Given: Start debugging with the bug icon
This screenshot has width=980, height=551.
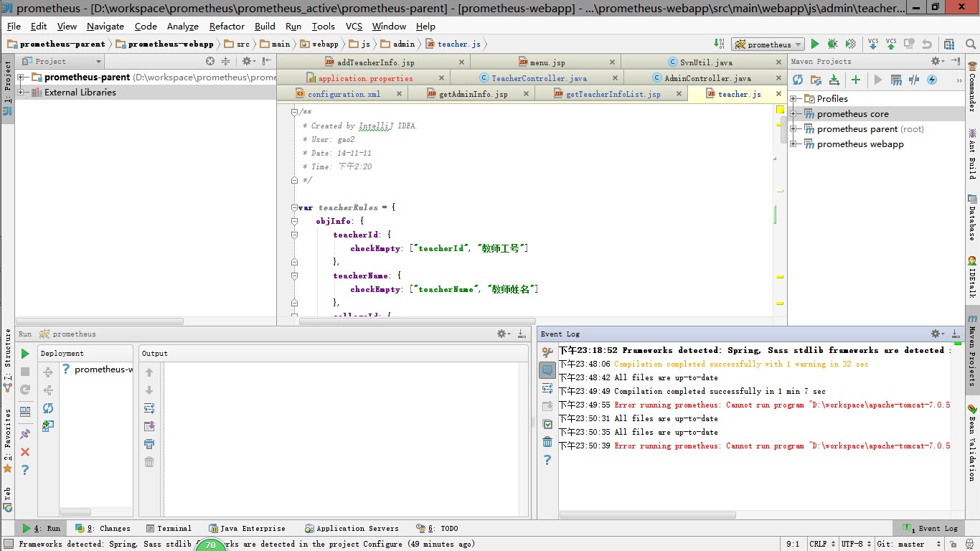Looking at the screenshot, I should pos(832,44).
